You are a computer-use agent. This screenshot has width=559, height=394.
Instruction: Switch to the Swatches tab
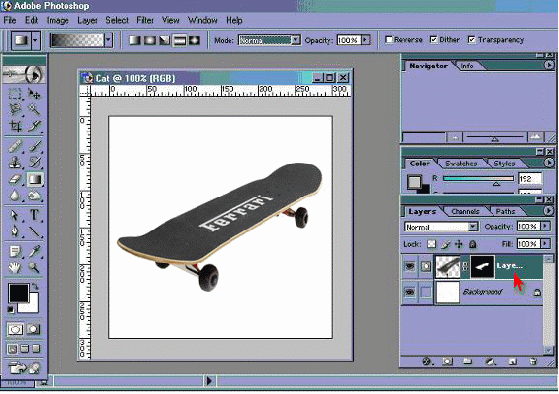coord(461,163)
